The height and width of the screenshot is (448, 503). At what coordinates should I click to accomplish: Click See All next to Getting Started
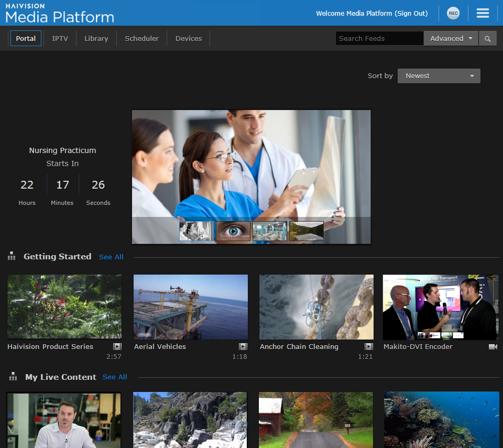coord(111,257)
